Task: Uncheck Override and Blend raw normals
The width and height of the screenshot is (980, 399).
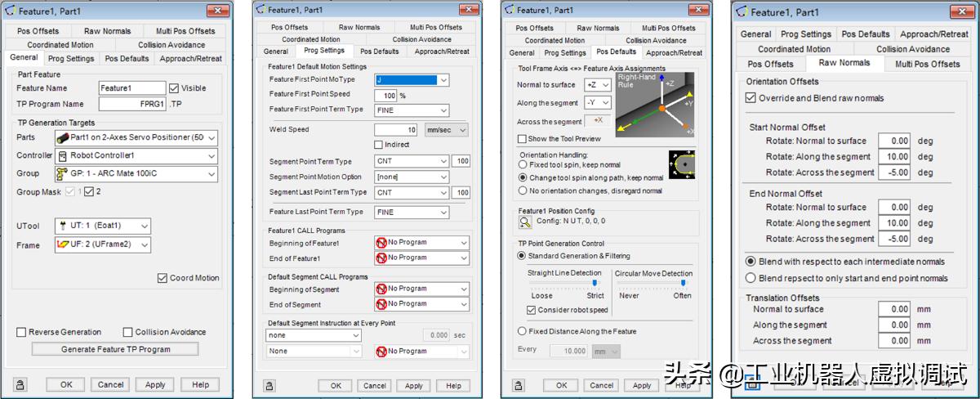Action: tap(751, 97)
